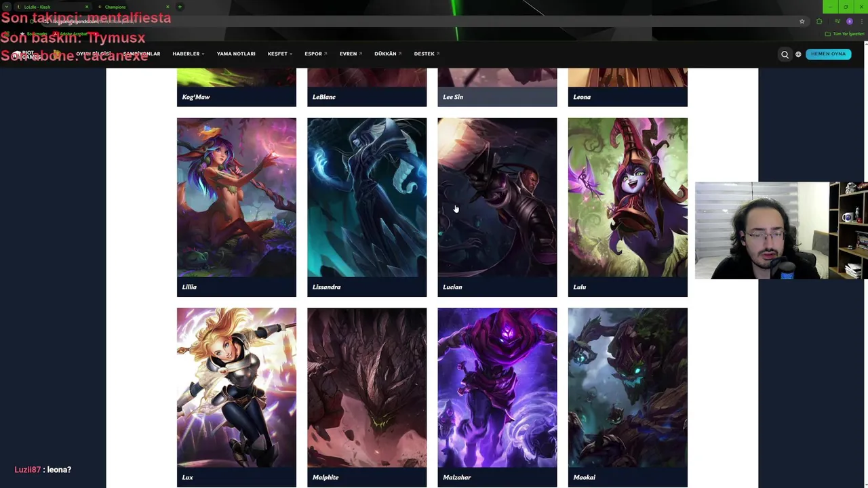
Task: Open new browser tab with plus button
Action: tap(180, 7)
